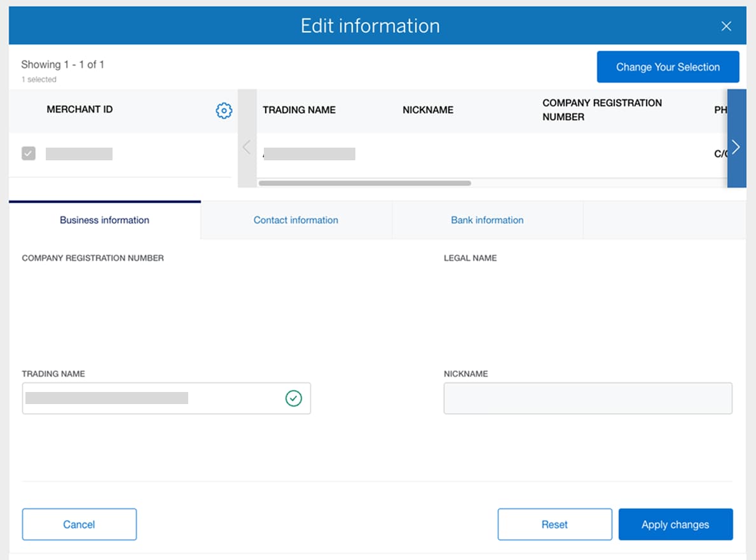Click the 'Showing 1 - 1 of 1' text

[x=63, y=65]
